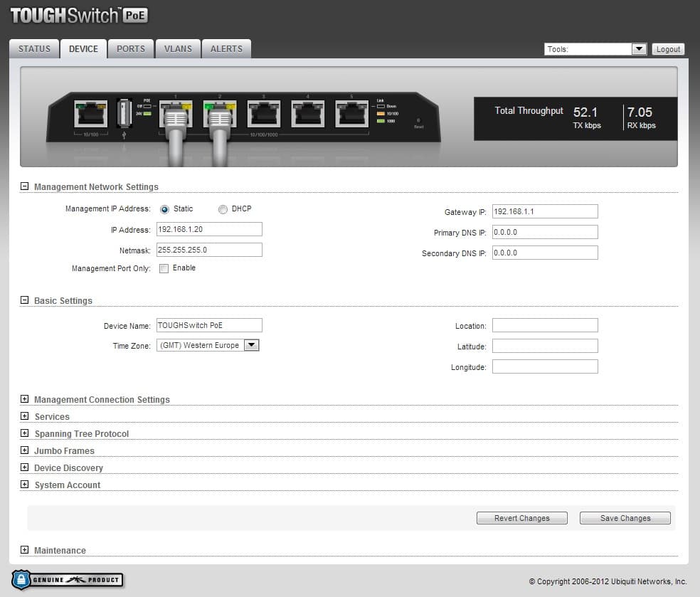Collapse the Management Network Settings section
This screenshot has width=700, height=597.
(24, 186)
